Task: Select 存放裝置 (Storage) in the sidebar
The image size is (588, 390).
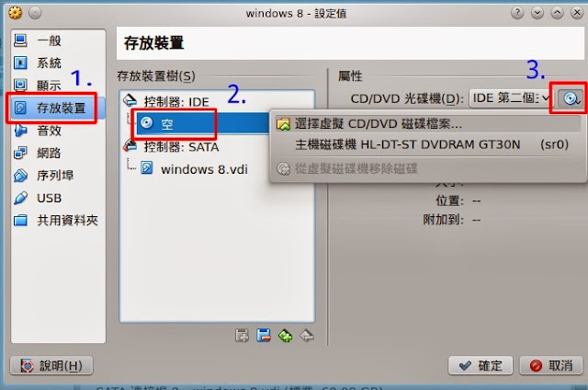Action: pyautogui.click(x=58, y=109)
